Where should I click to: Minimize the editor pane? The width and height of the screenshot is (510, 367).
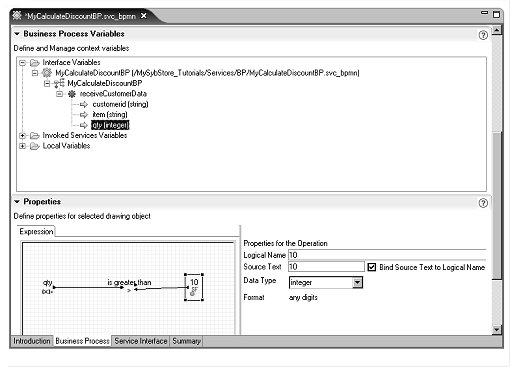click(484, 13)
